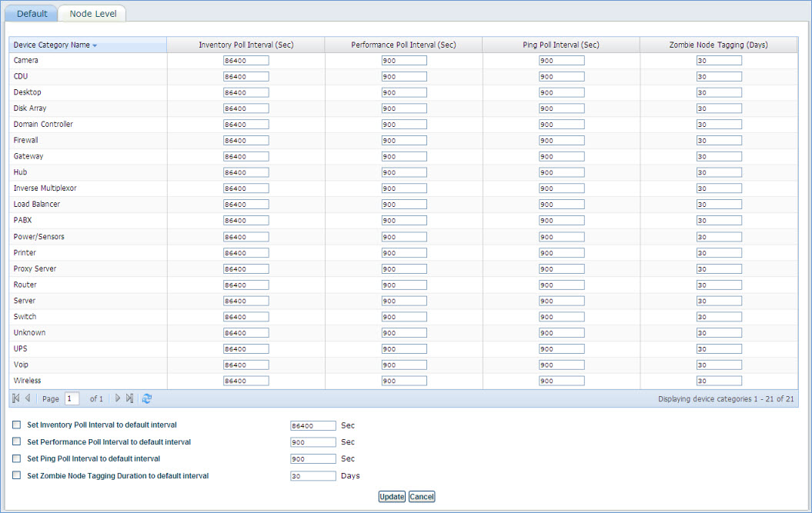This screenshot has height=513, width=812.
Task: Check Set Ping Poll Interval to default interval
Action: pos(16,458)
